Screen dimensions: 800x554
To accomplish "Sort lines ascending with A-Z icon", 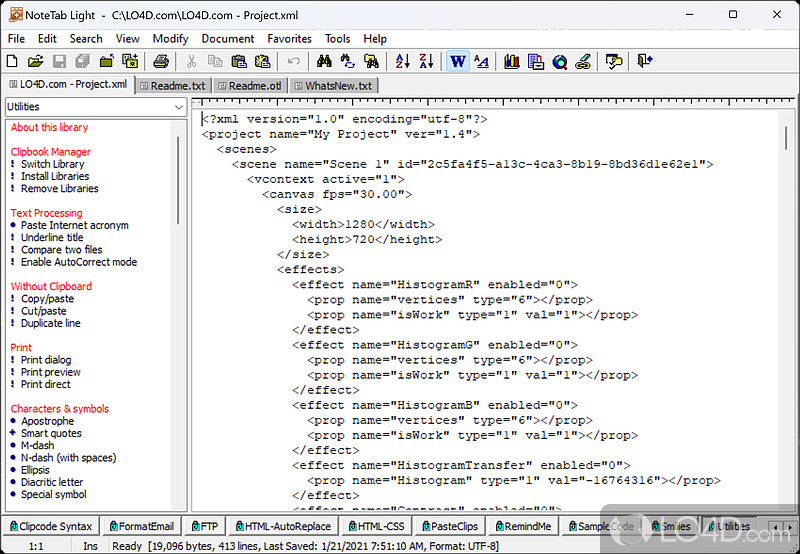I will [x=402, y=62].
